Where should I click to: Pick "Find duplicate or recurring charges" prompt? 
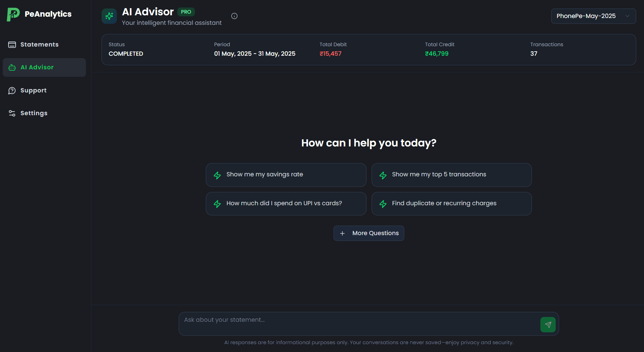point(451,204)
